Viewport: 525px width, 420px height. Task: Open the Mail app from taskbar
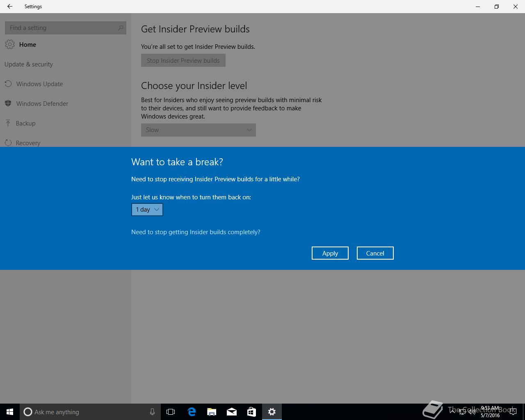tap(232, 412)
